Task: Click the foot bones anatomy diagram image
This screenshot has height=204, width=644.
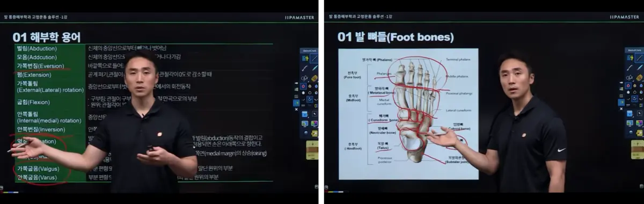Action: click(x=408, y=114)
